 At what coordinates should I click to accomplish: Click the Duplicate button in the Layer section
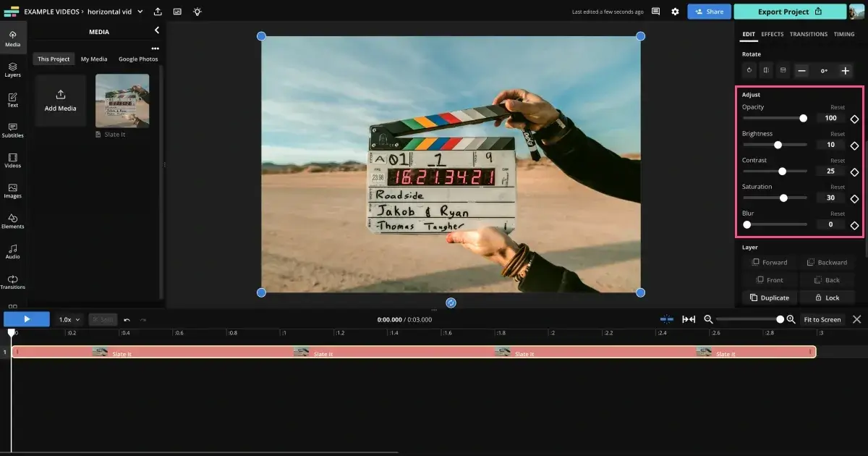(769, 297)
